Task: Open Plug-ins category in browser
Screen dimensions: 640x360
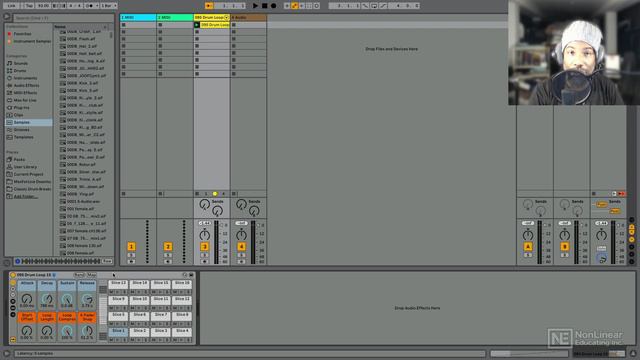Action: (22, 107)
